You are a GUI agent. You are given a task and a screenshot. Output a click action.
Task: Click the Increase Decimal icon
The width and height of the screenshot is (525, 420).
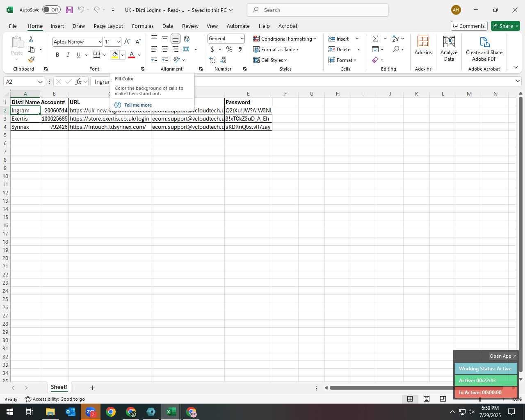pos(212,60)
